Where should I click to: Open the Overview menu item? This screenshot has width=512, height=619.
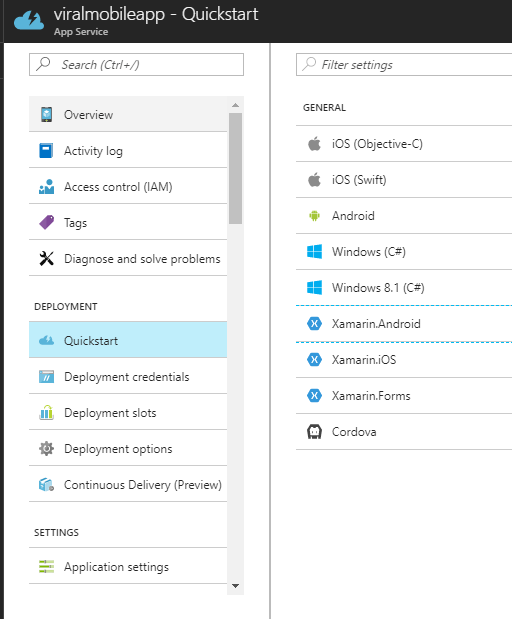point(128,114)
